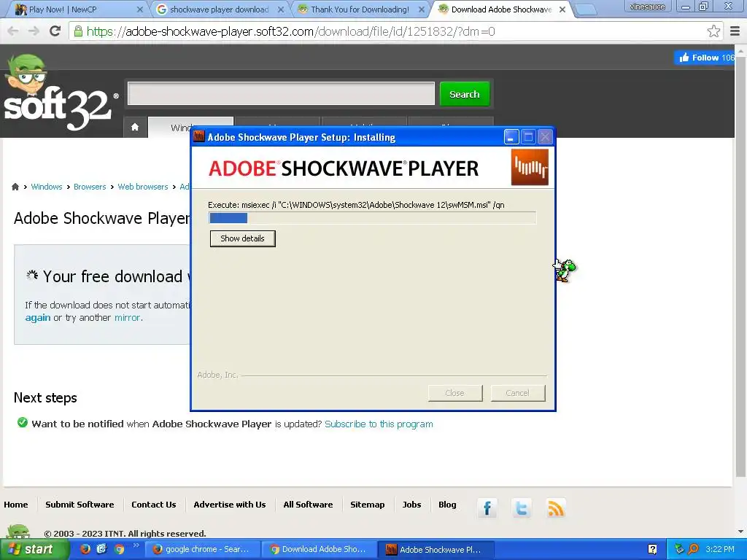Open Blog footer link
The height and width of the screenshot is (560, 747).
tap(447, 505)
